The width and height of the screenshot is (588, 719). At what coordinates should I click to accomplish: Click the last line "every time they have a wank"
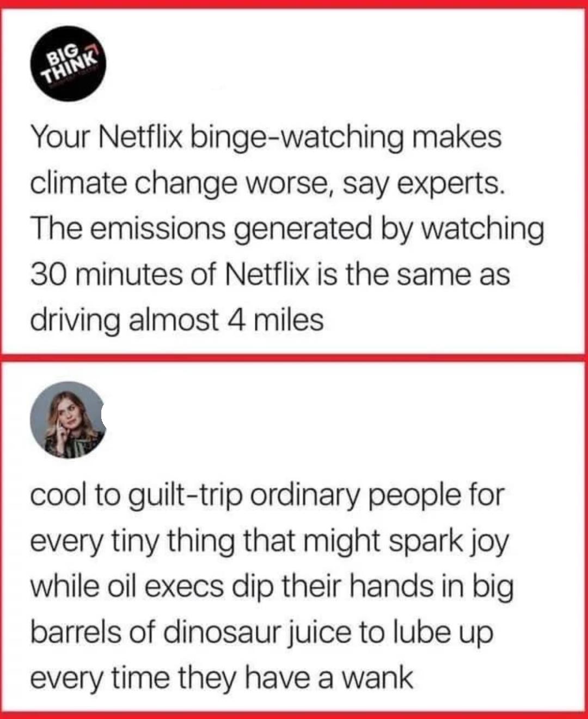(221, 679)
